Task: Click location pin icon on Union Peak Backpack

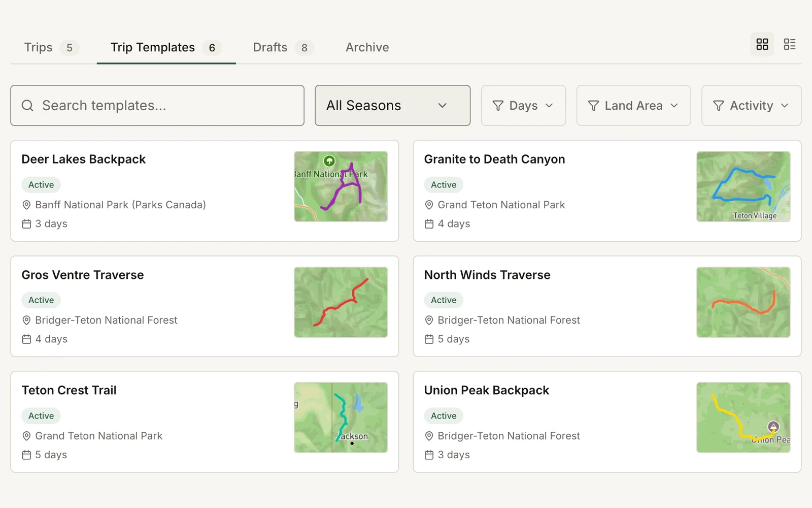Action: [429, 436]
